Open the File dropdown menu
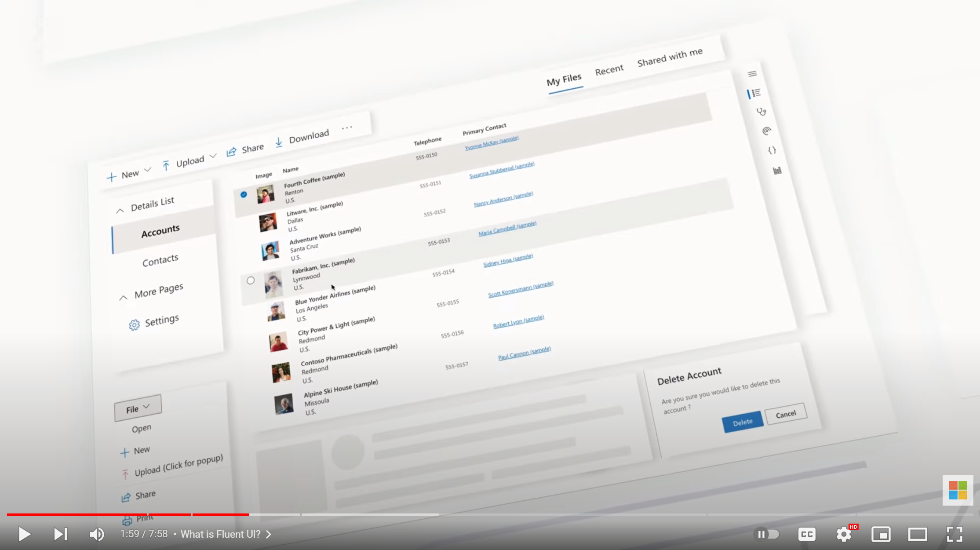This screenshot has height=550, width=980. click(138, 408)
